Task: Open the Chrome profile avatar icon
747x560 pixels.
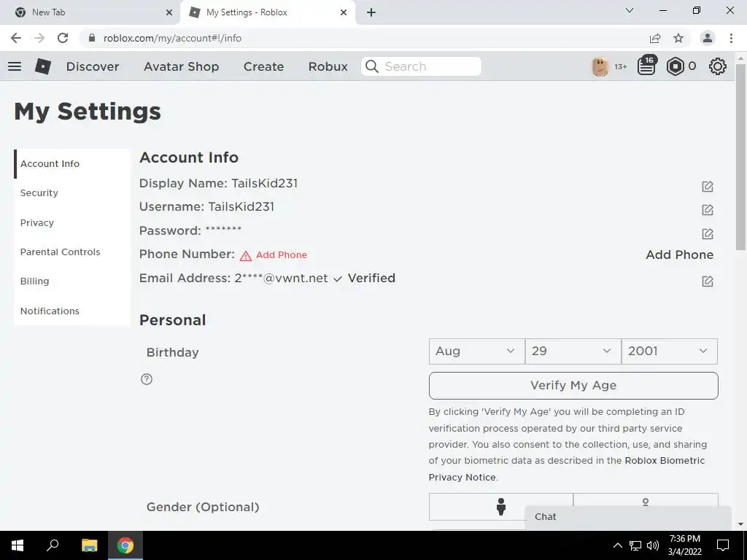Action: tap(708, 38)
